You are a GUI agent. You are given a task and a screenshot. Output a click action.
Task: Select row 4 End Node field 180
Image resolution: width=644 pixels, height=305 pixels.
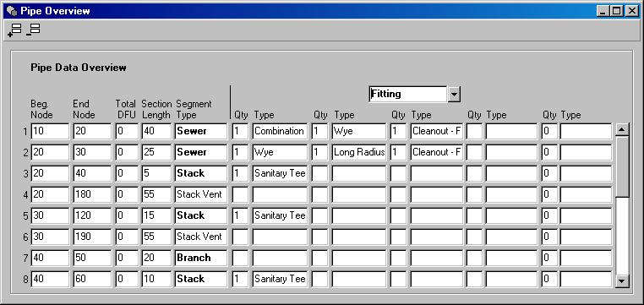pos(92,194)
